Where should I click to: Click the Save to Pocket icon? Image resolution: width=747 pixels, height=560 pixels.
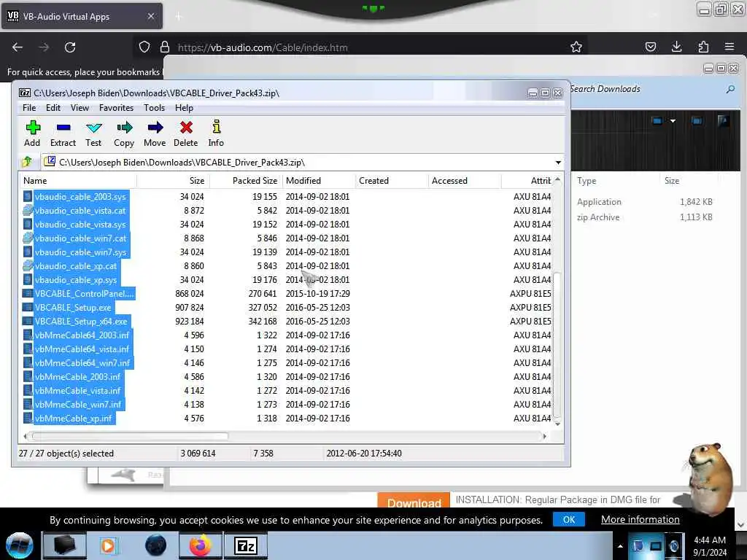(x=650, y=47)
